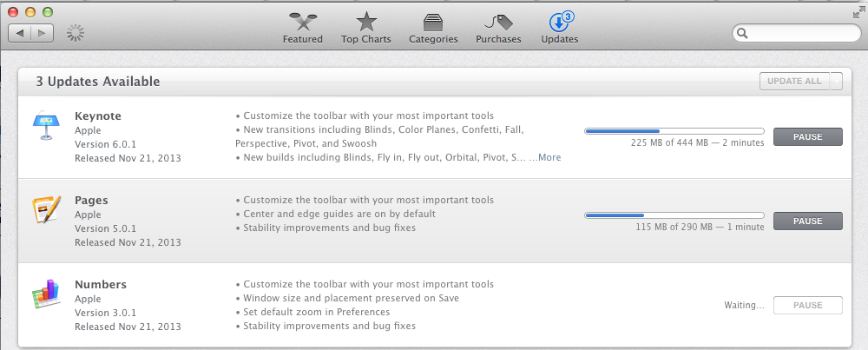Click the Pages app icon

[x=47, y=209]
